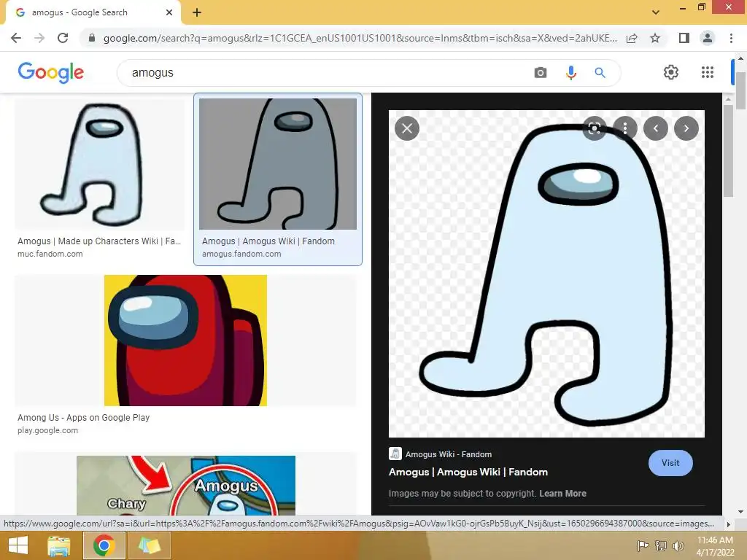The width and height of the screenshot is (747, 560).
Task: Click the Amogus Wiki favicon in preview
Action: (x=395, y=454)
